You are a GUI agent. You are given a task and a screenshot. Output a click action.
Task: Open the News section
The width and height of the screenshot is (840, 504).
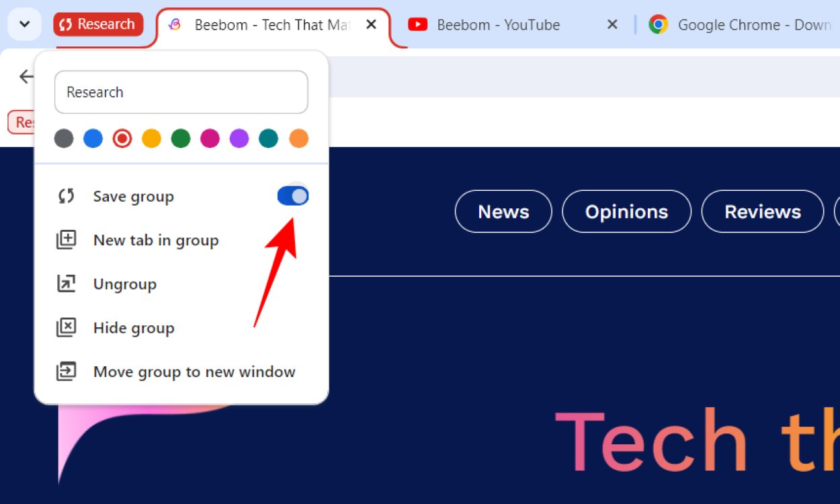tap(503, 211)
